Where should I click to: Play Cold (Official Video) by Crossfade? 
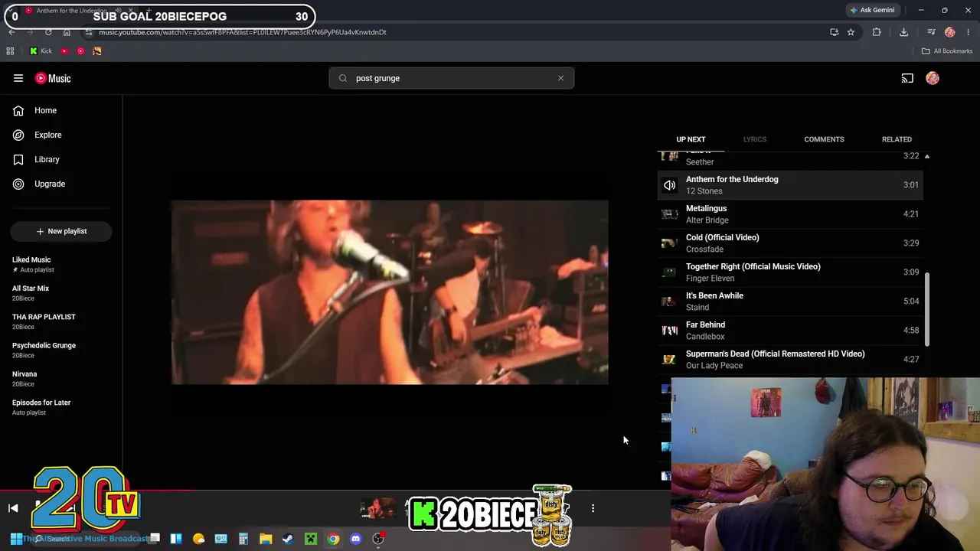coord(790,243)
